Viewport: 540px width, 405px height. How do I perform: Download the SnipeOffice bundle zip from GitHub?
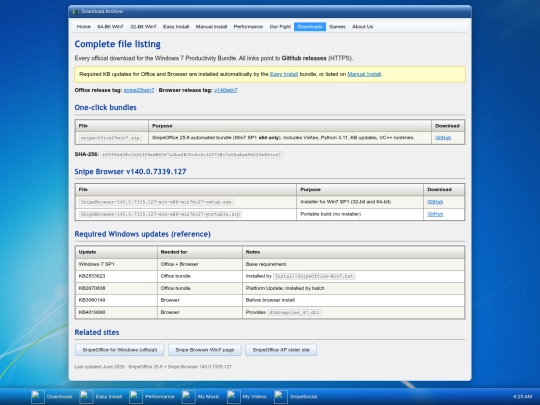point(443,138)
